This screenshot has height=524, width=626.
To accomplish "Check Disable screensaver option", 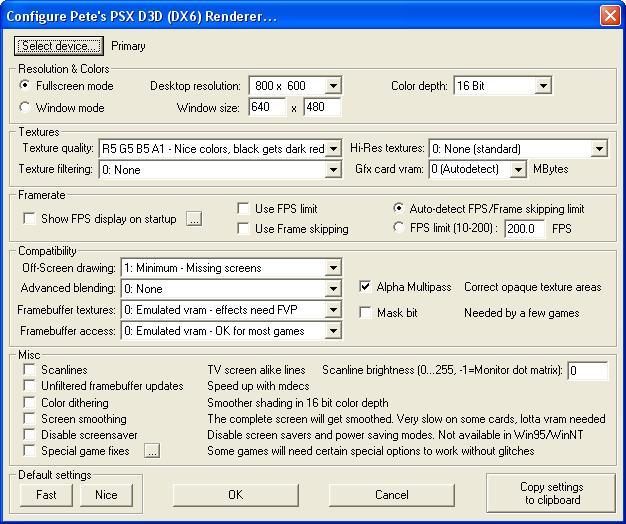I will pos(30,435).
